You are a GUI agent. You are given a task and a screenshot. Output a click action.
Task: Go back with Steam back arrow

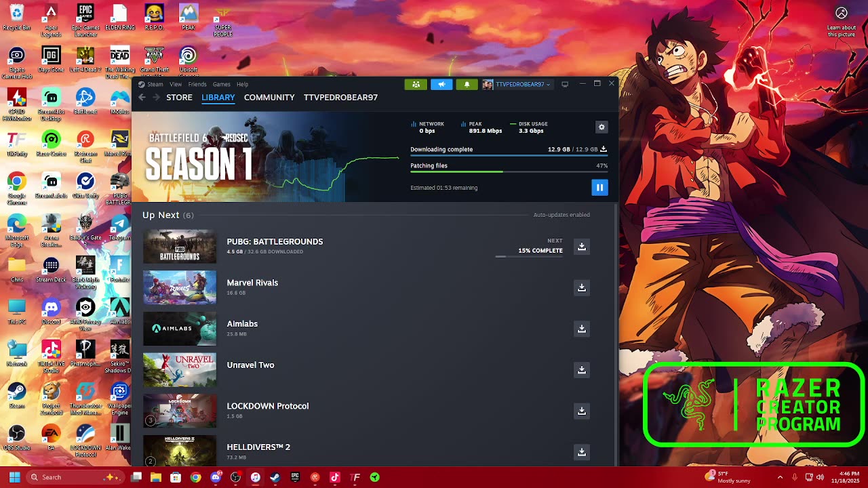coord(142,98)
